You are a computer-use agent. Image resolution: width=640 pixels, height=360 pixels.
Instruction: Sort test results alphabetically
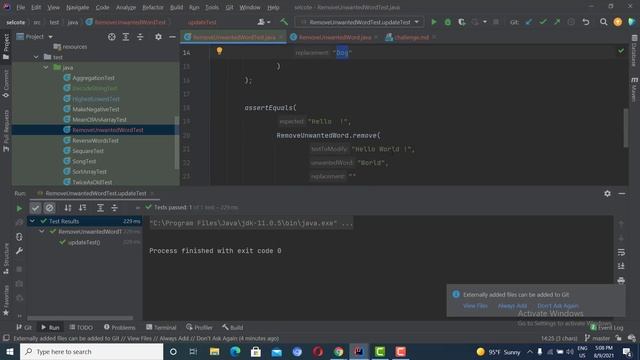pyautogui.click(x=68, y=208)
